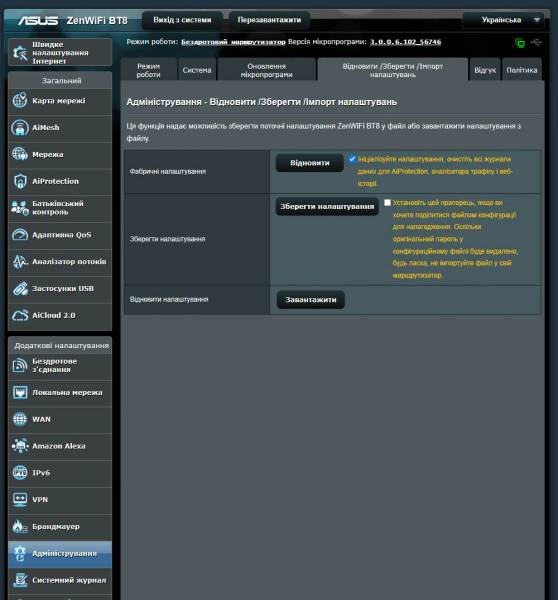The image size is (558, 600).
Task: Click the Quick Internet Setup wizard icon
Action: pos(20,53)
